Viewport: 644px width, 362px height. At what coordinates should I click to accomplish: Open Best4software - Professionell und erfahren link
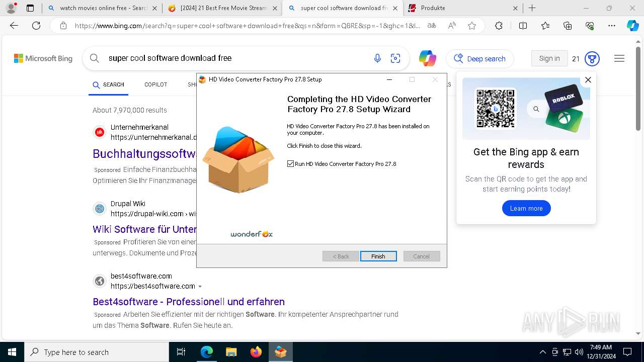189,302
